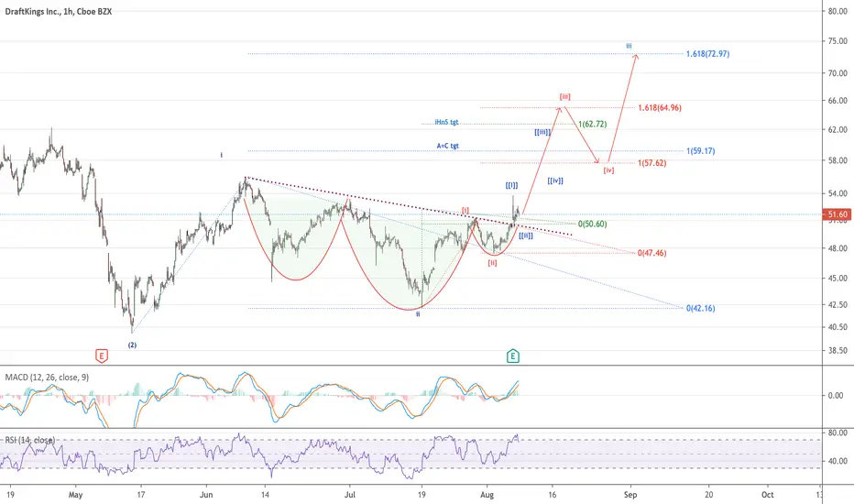Click the 58.00 price axis value
The image size is (854, 504).
[838, 160]
